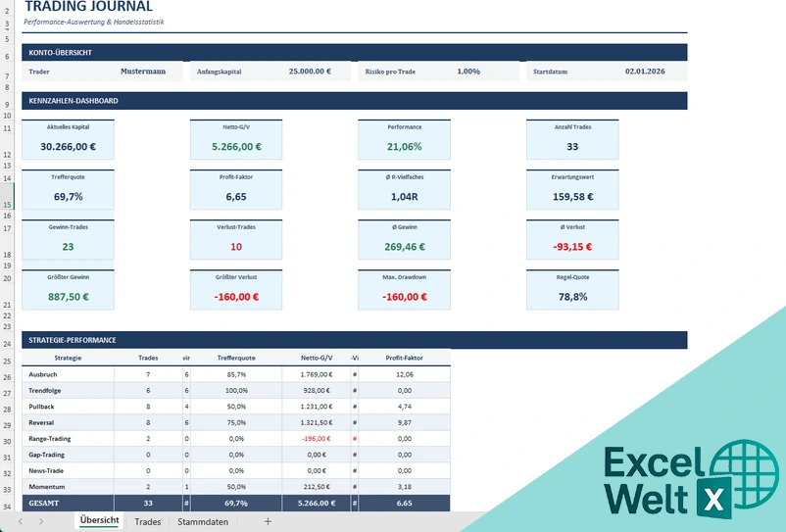Click the Netto-G/V dashboard card value
The image size is (786, 532).
click(x=236, y=147)
